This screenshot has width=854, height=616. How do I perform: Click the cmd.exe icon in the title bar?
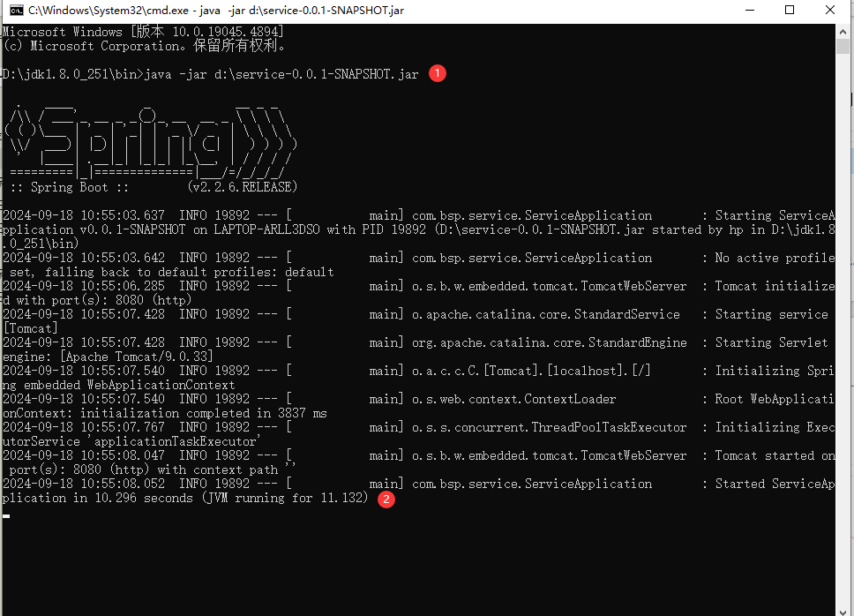point(16,11)
